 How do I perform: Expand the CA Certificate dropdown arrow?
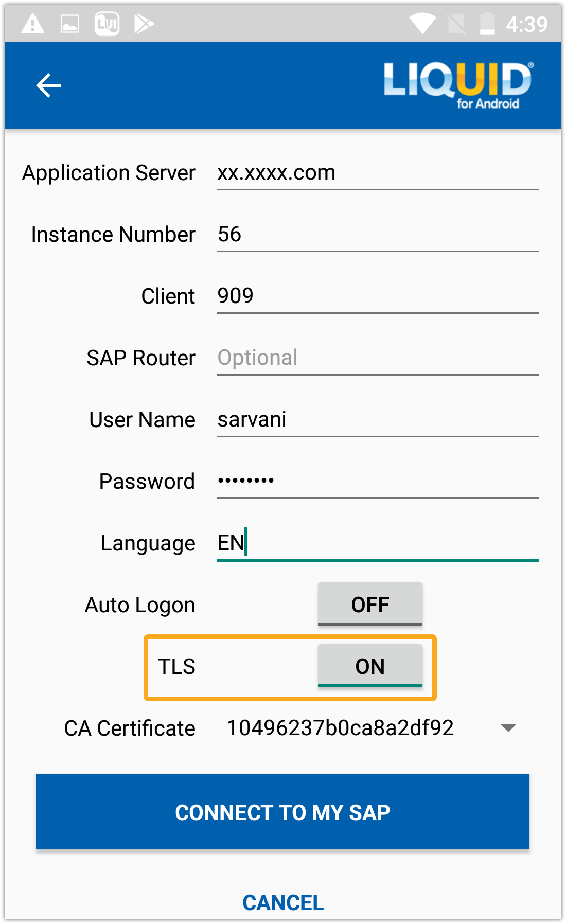click(508, 728)
